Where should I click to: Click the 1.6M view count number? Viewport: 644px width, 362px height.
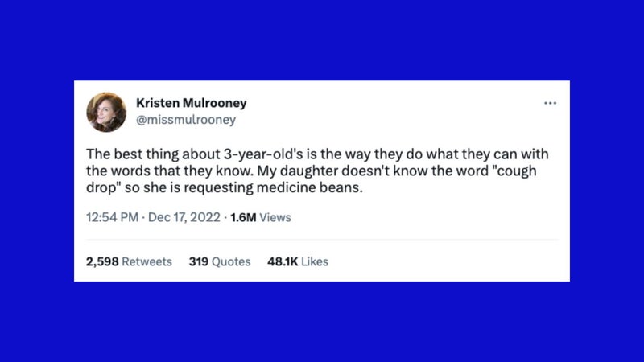point(243,217)
